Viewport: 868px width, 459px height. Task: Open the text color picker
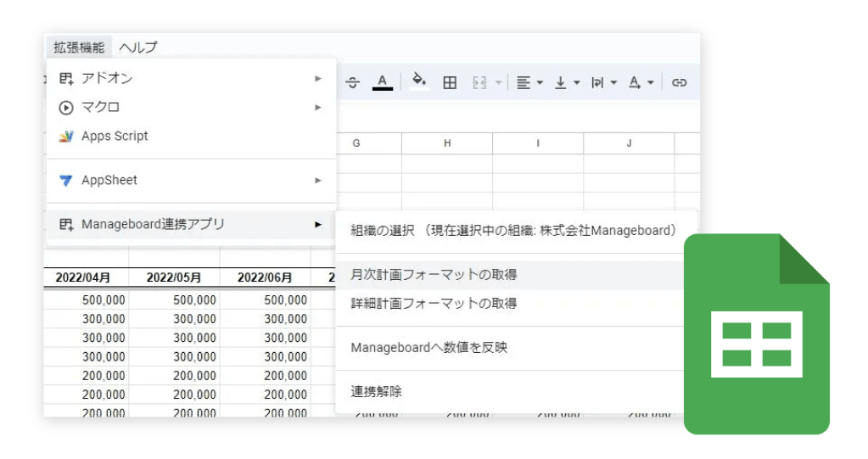pyautogui.click(x=382, y=83)
